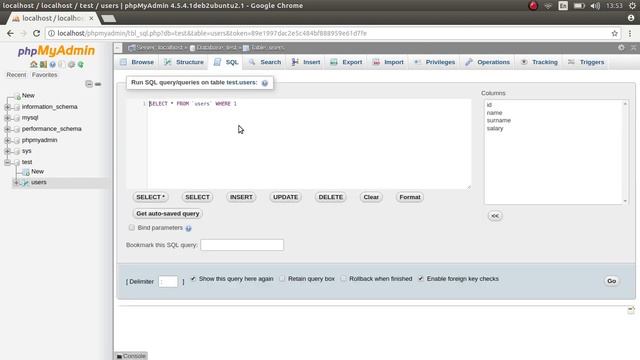640x360 pixels.
Task: Open the Tracking tab
Action: coord(539,62)
